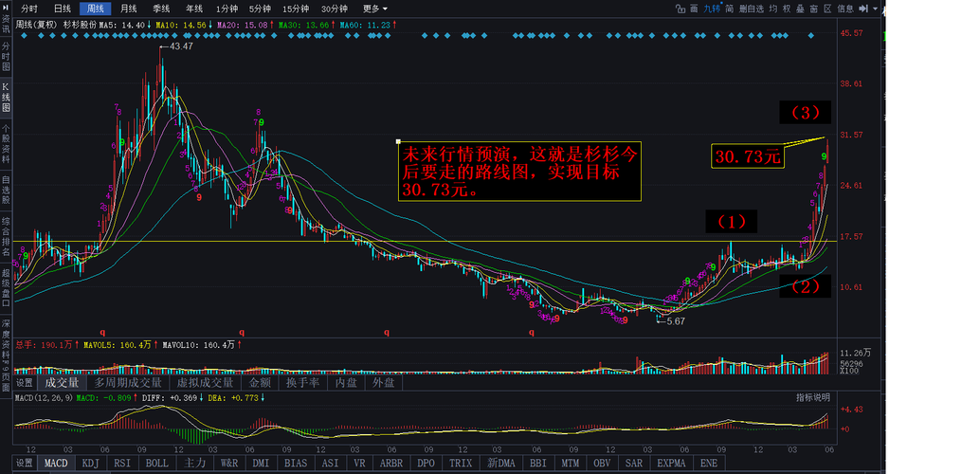Image resolution: width=980 pixels, height=474 pixels.
Task: Open 综合排名 in left sidebar
Action: [x=6, y=236]
